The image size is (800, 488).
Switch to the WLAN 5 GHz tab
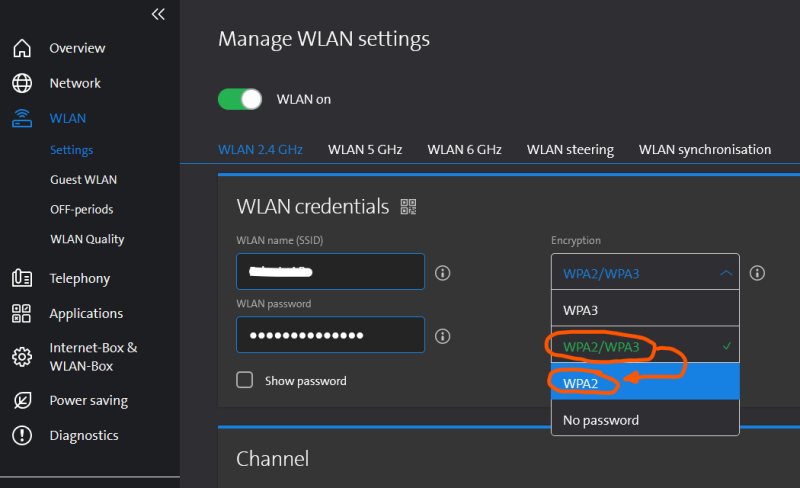tap(365, 150)
